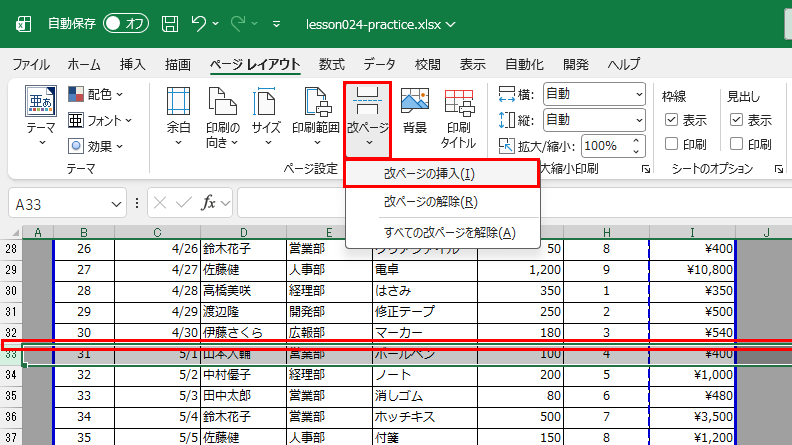Open the フォント theme fonts dropdown
Viewport: 792px width, 445px height.
pos(100,120)
